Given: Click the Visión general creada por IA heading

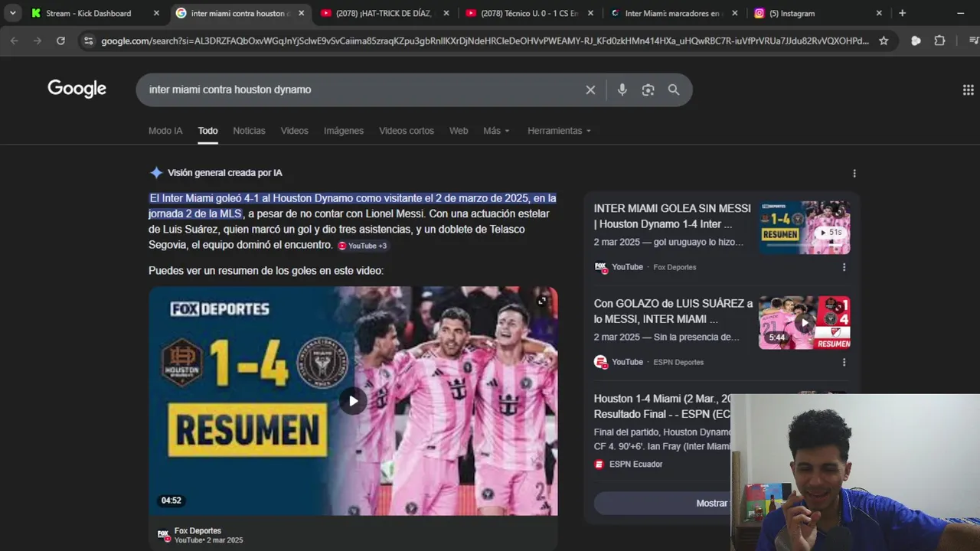Looking at the screenshot, I should pyautogui.click(x=225, y=173).
